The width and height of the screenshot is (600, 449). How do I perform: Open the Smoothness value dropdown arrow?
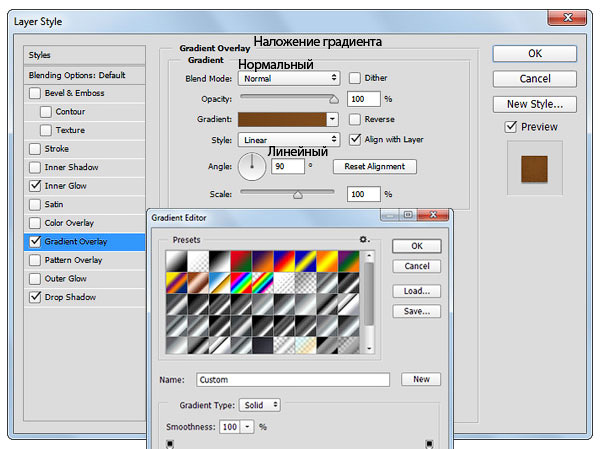pos(248,426)
